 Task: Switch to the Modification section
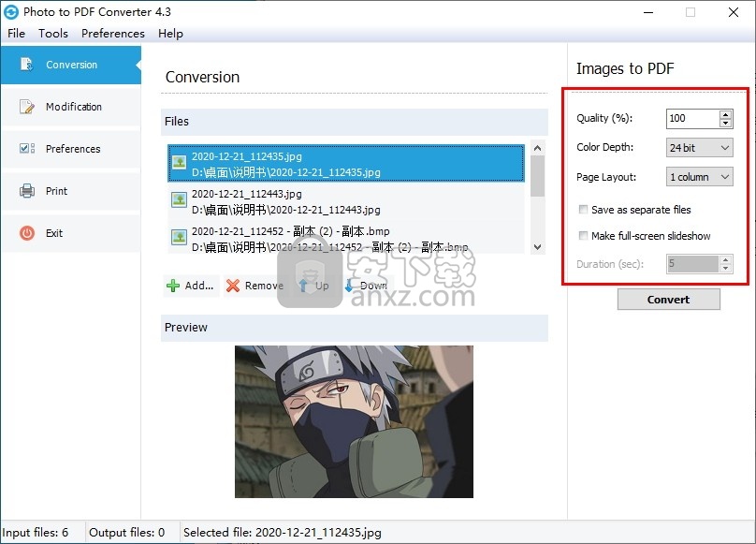(71, 107)
